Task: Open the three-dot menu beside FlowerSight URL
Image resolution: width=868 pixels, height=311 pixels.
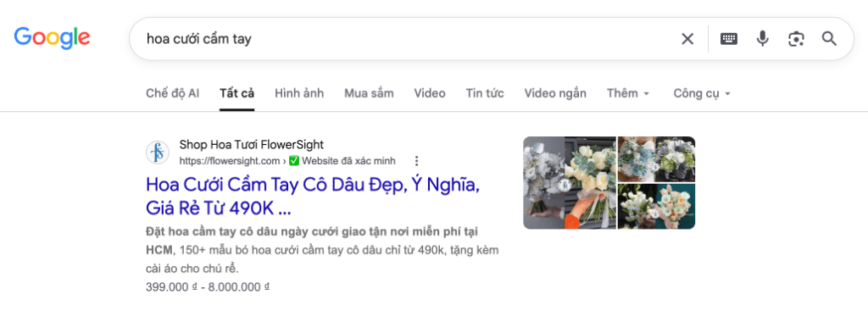Action: tap(417, 161)
